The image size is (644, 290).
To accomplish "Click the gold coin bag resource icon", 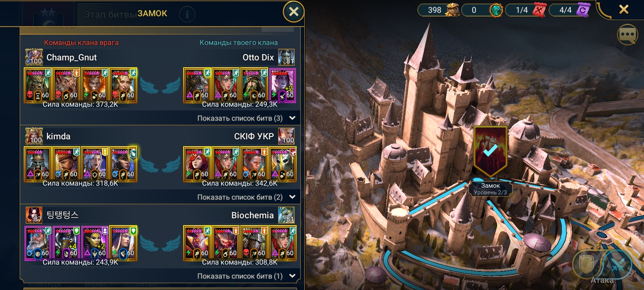I will pos(452,10).
